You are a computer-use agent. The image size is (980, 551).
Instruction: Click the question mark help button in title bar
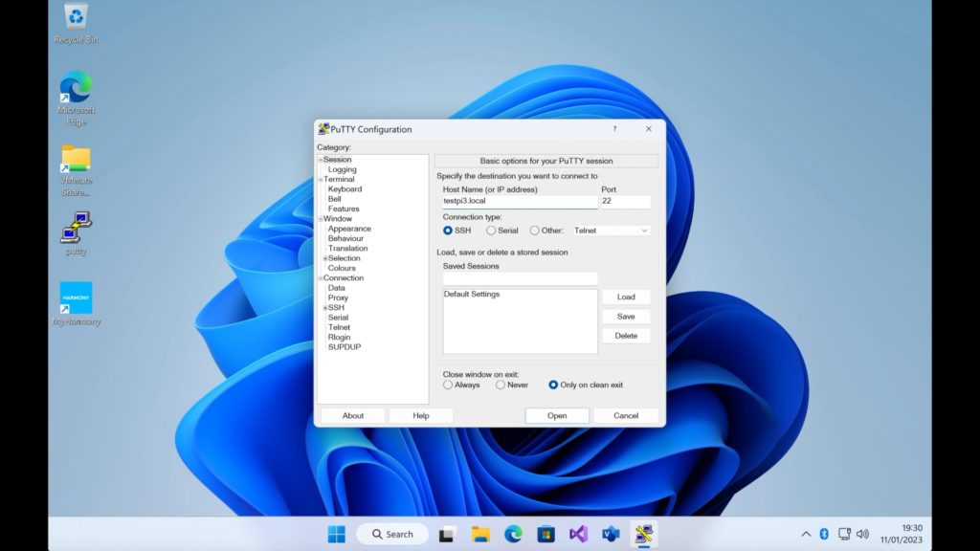614,129
